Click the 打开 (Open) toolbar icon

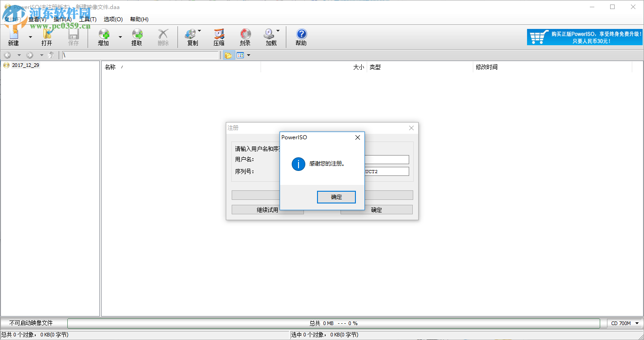pos(47,36)
